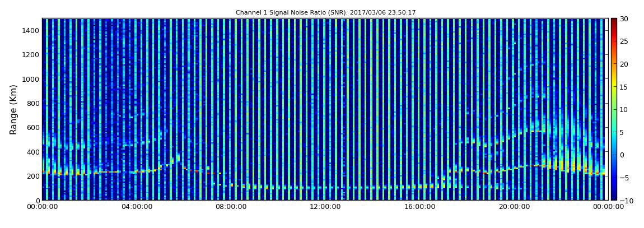Click the yellow section of the colorbar

coord(614,84)
